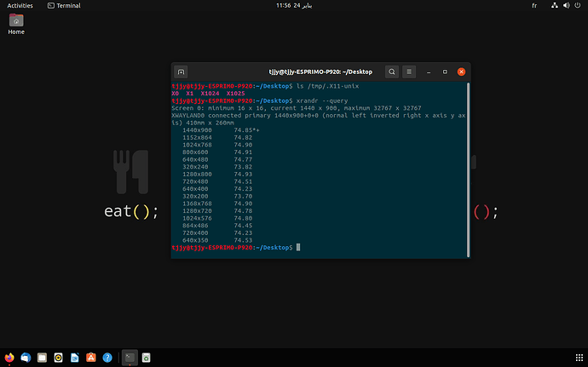Viewport: 588px width, 367px height.
Task: Click the 640x350 resolution entry
Action: tap(195, 240)
